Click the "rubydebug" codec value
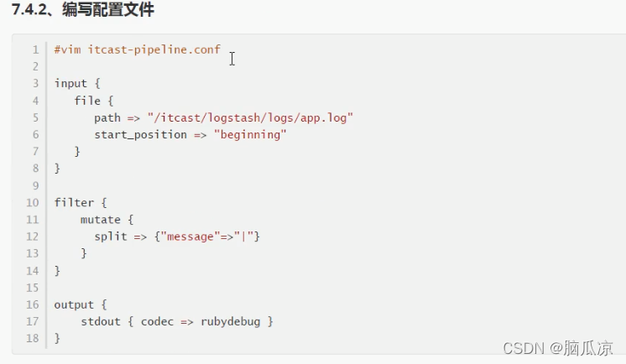The image size is (626, 364). pos(231,322)
